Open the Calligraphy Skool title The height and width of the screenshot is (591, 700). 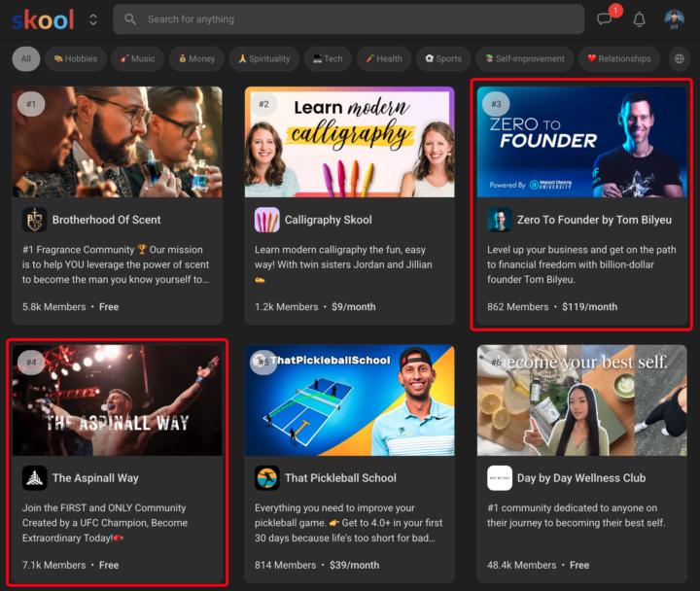point(329,220)
